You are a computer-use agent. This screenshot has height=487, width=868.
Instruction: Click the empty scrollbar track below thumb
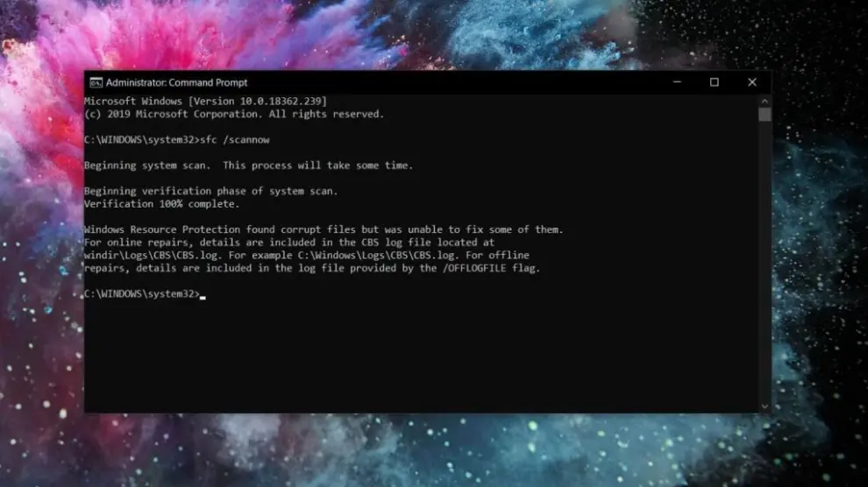pyautogui.click(x=765, y=260)
